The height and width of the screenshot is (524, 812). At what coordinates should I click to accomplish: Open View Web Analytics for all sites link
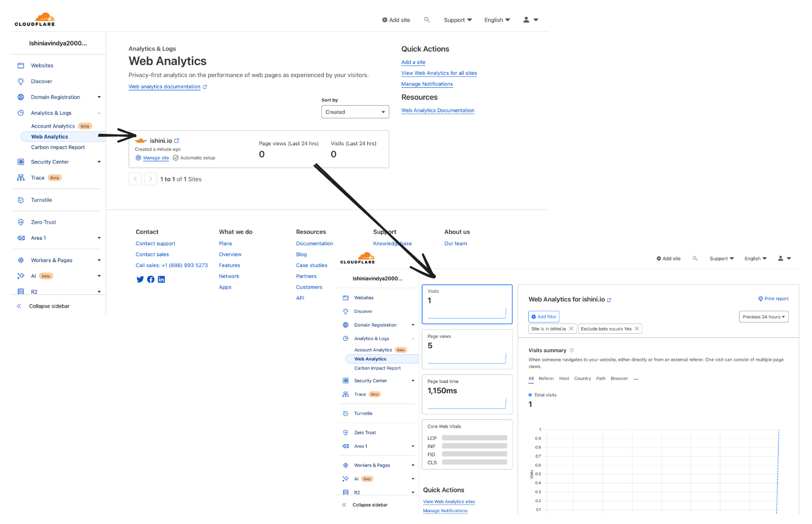(x=439, y=73)
